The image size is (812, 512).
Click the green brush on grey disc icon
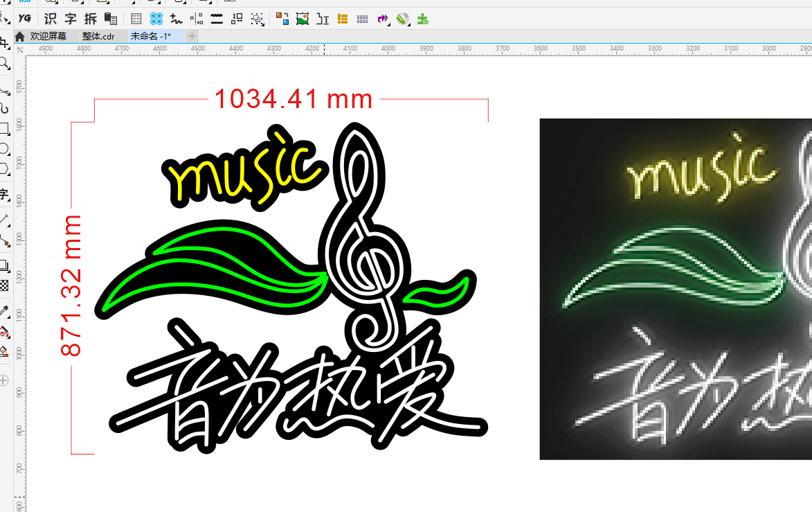(402, 19)
